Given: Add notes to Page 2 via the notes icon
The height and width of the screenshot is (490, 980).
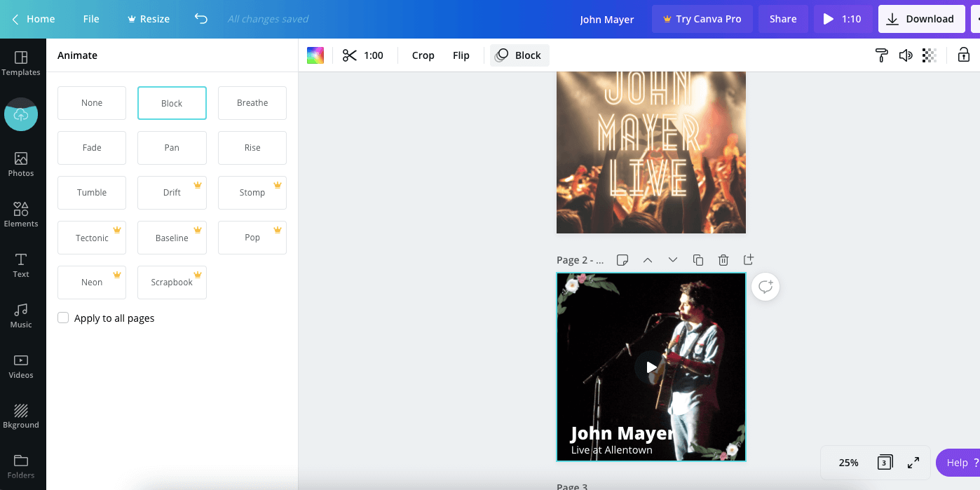Looking at the screenshot, I should pyautogui.click(x=622, y=259).
